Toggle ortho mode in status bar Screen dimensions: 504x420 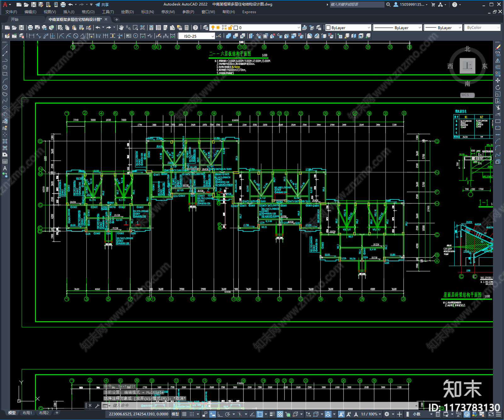pos(220,414)
